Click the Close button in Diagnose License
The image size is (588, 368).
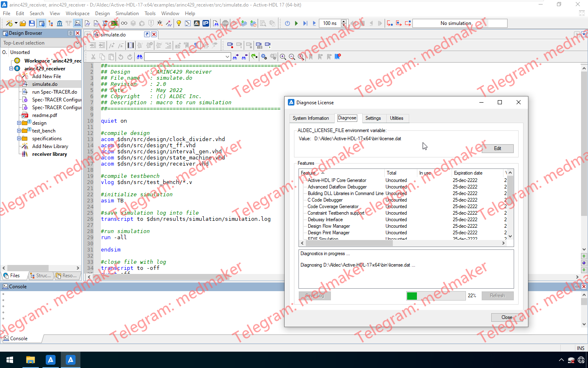tap(507, 317)
